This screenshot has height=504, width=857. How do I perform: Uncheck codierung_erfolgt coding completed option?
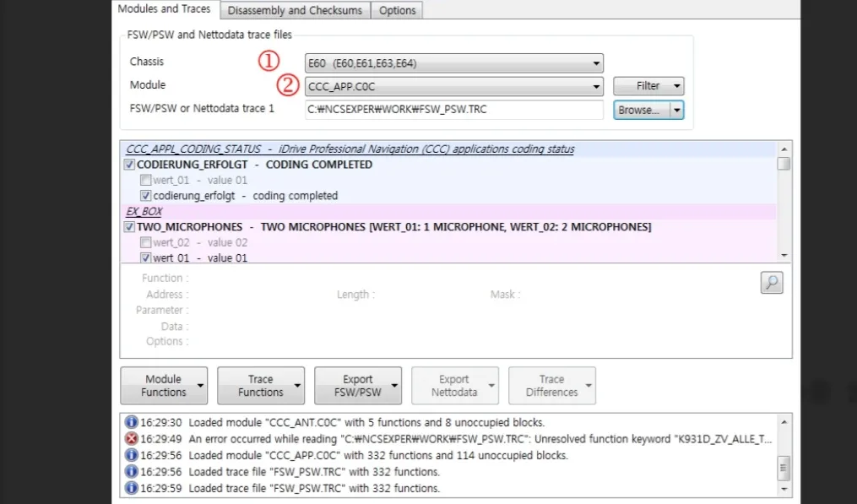(x=146, y=196)
